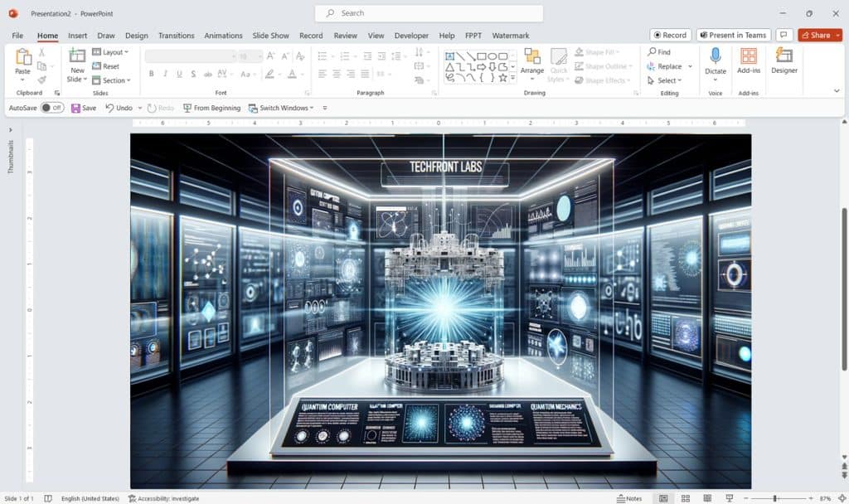Image resolution: width=849 pixels, height=504 pixels.
Task: Click the Find icon in Editing group
Action: 654,51
